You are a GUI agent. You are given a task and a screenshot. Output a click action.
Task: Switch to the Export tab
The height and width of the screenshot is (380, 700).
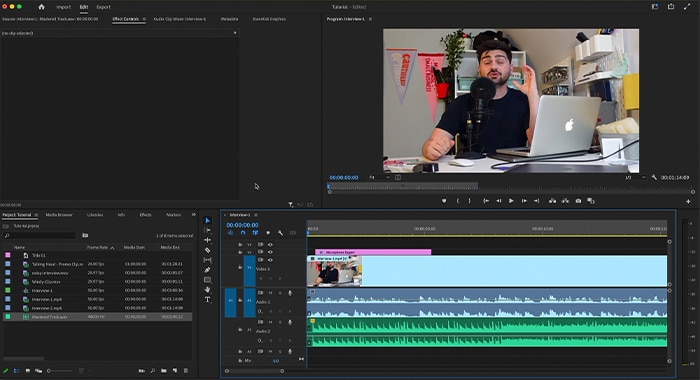(x=103, y=7)
